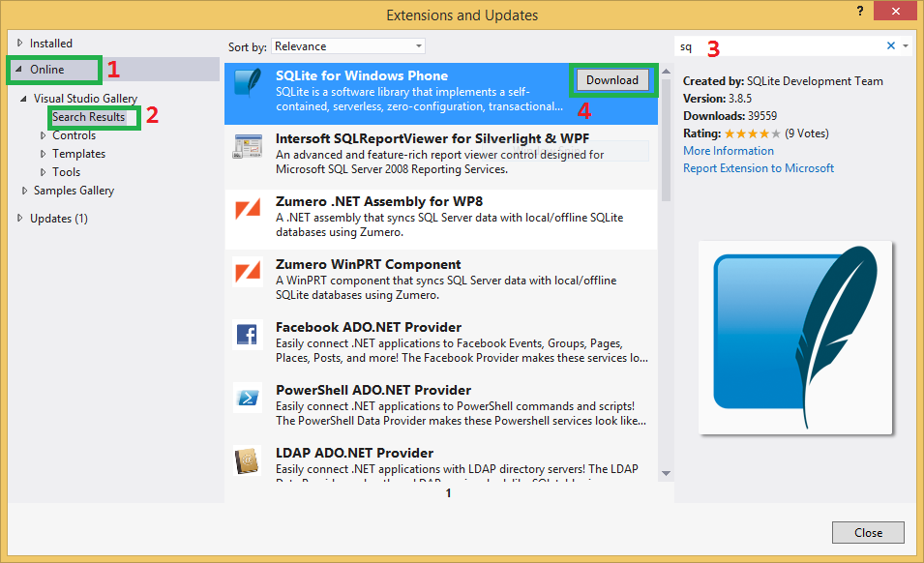Click the rating stars in details pane
Image resolution: width=924 pixels, height=563 pixels.
click(x=753, y=133)
